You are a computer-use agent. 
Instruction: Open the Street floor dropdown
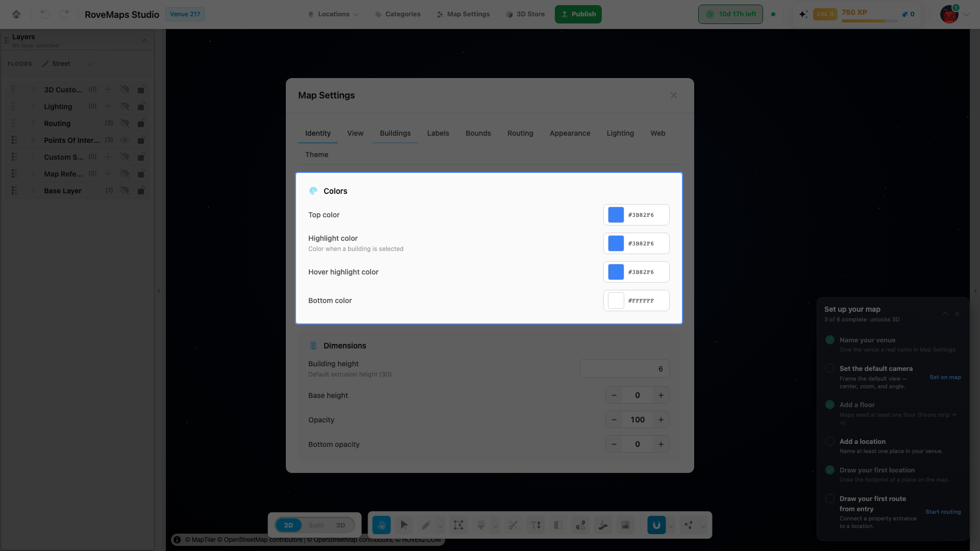point(68,64)
